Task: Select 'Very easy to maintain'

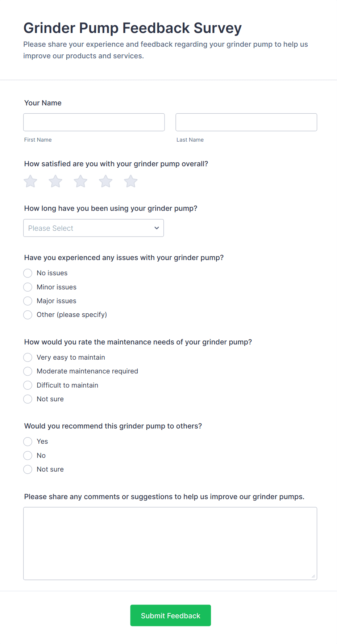Action: [x=28, y=357]
